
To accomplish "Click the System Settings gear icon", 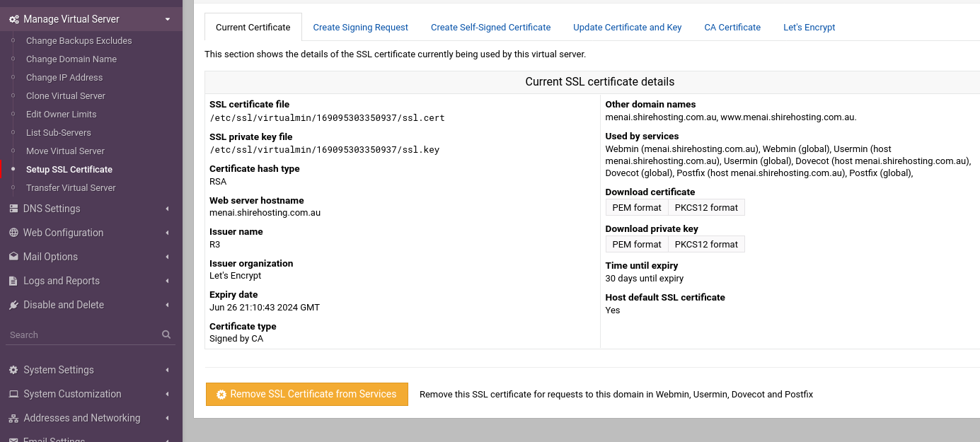I will click(x=13, y=370).
